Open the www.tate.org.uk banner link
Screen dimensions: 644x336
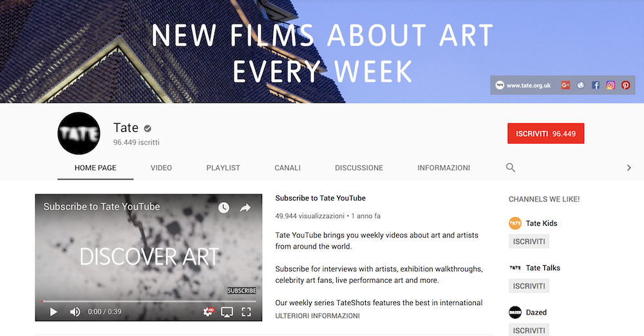point(528,86)
